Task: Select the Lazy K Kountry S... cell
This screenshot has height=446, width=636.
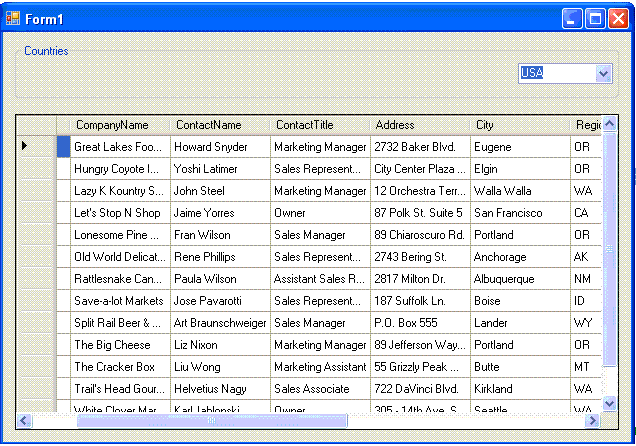Action: [120, 191]
